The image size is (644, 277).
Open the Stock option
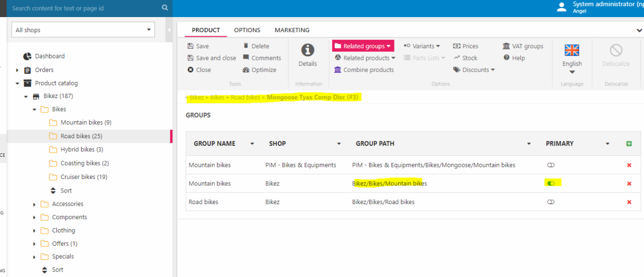pos(457,58)
